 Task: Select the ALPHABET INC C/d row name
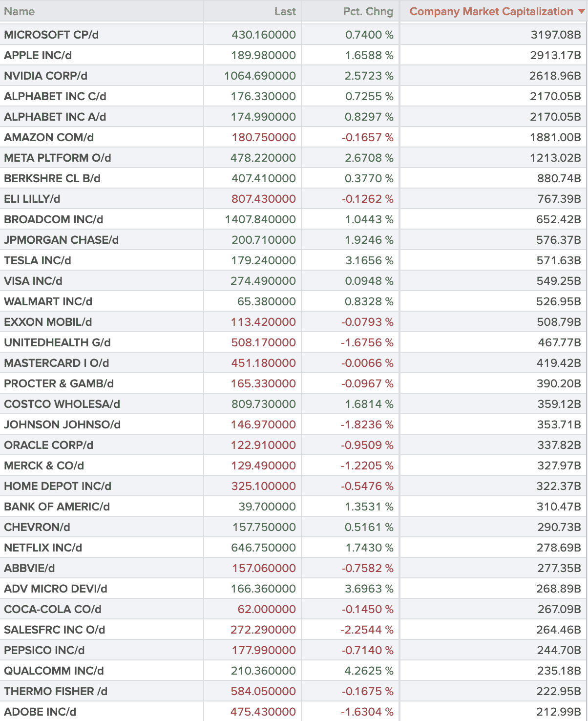coord(55,96)
